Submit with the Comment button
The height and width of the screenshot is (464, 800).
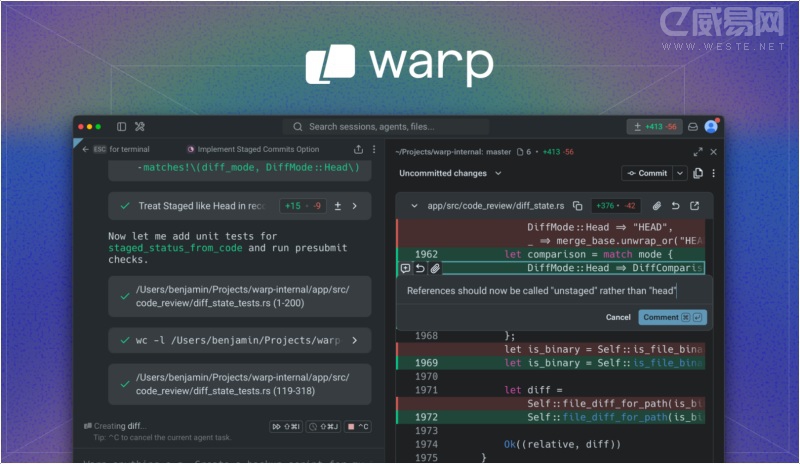point(672,317)
